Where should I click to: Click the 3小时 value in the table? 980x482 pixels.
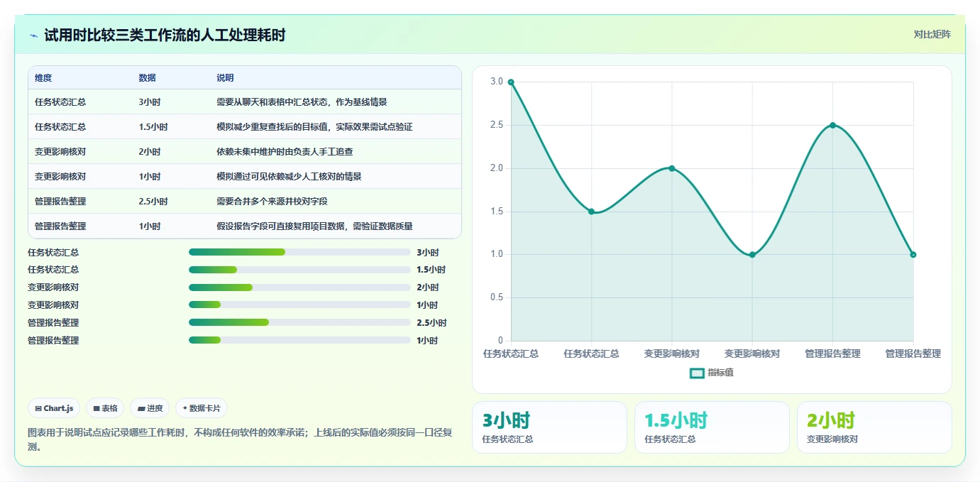(x=150, y=102)
